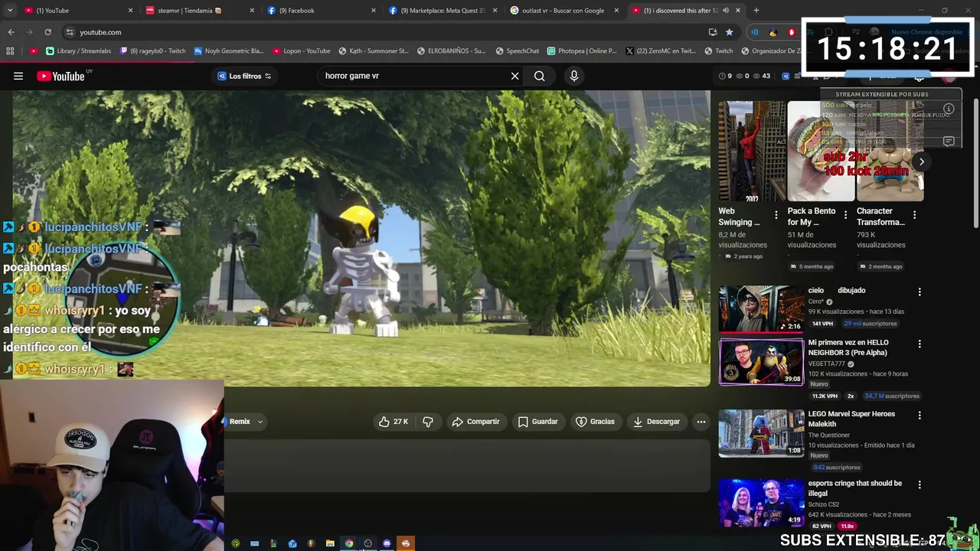
Task: Click the youtube.com address bar
Action: pyautogui.click(x=383, y=32)
